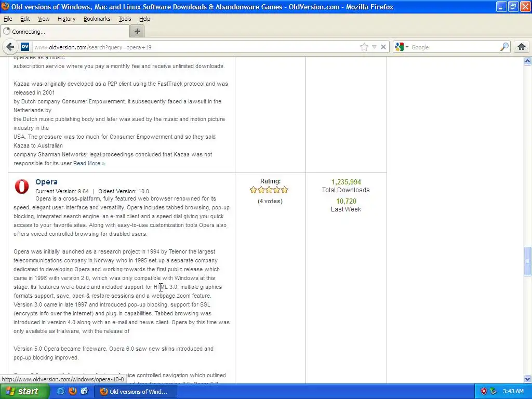The image size is (532, 399).
Task: Click the first rating star for Opera
Action: [253, 190]
